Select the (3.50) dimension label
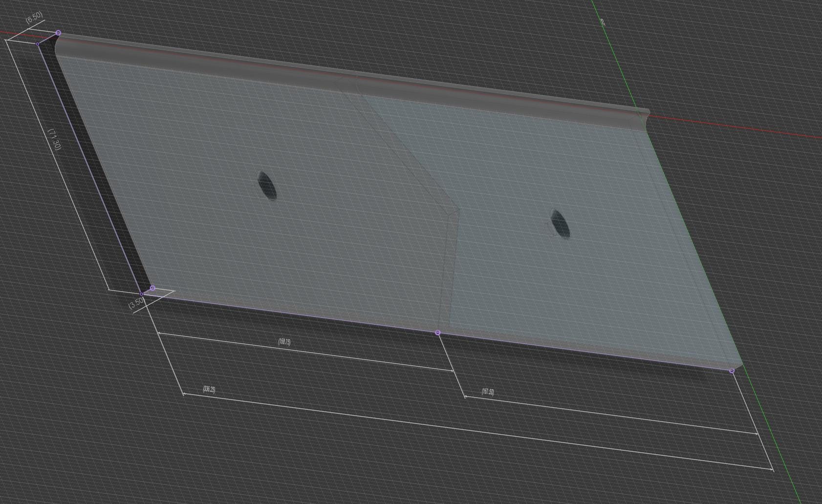 (x=137, y=303)
